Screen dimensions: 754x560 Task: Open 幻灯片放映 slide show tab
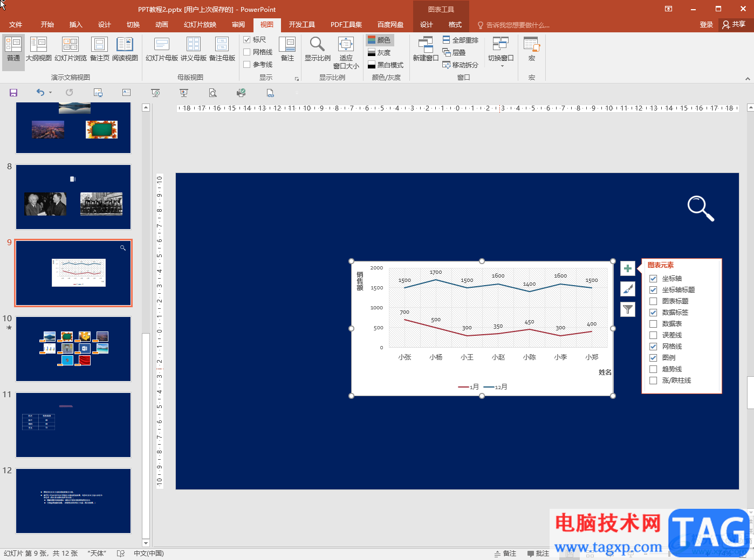[200, 25]
